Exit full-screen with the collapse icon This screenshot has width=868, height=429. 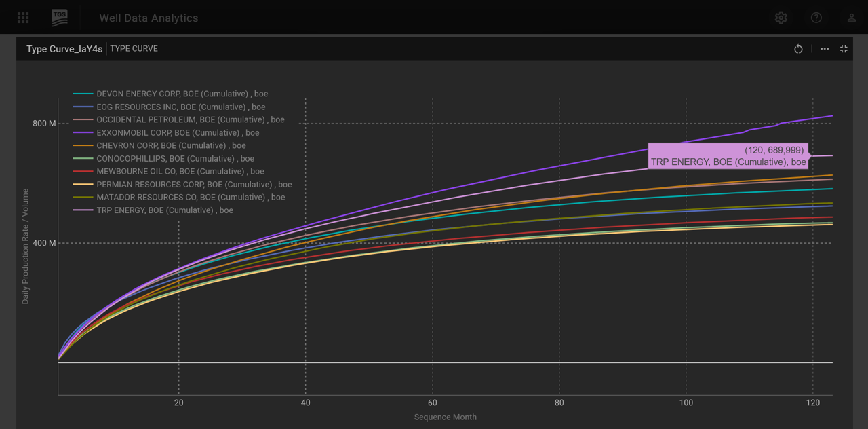844,49
